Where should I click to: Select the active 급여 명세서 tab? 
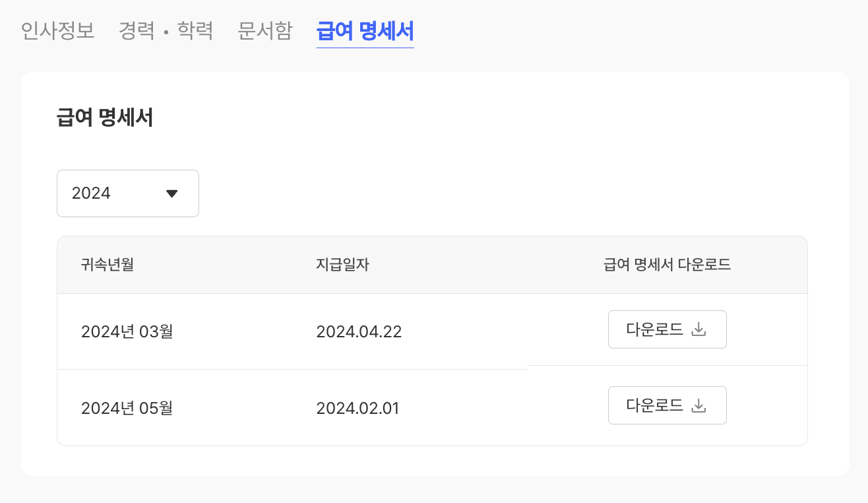click(x=365, y=31)
